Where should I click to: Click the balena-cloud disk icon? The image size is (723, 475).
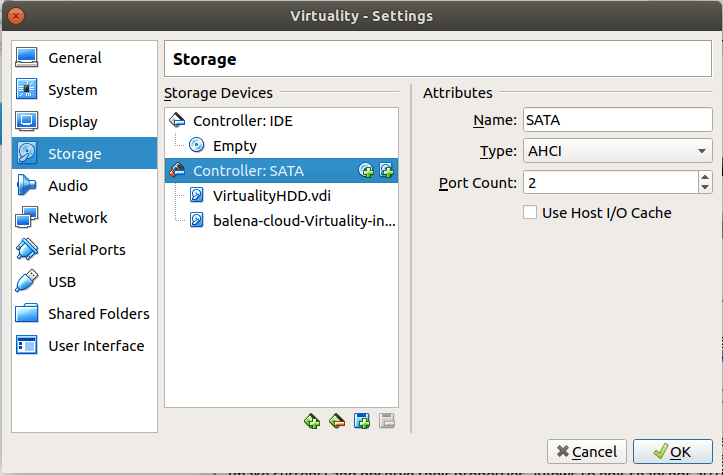click(197, 220)
